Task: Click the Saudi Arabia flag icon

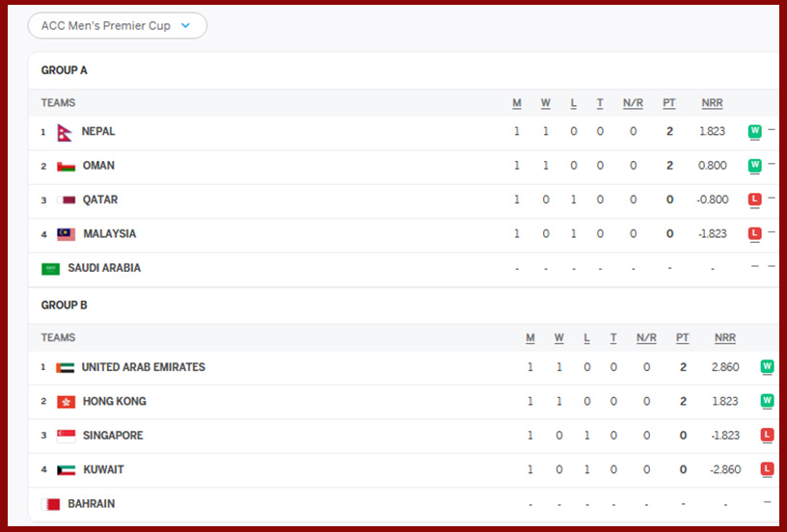Action: [x=50, y=269]
